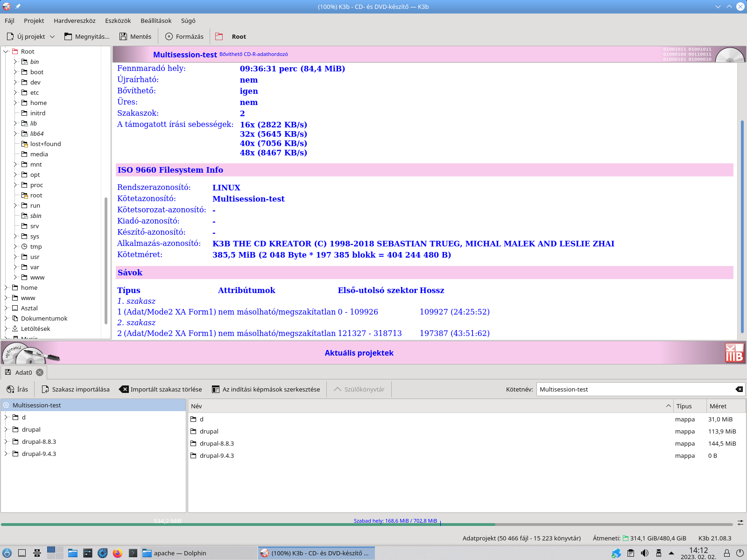Viewport: 747px width, 560px height.
Task: Sort by Típus column header
Action: tap(689, 406)
